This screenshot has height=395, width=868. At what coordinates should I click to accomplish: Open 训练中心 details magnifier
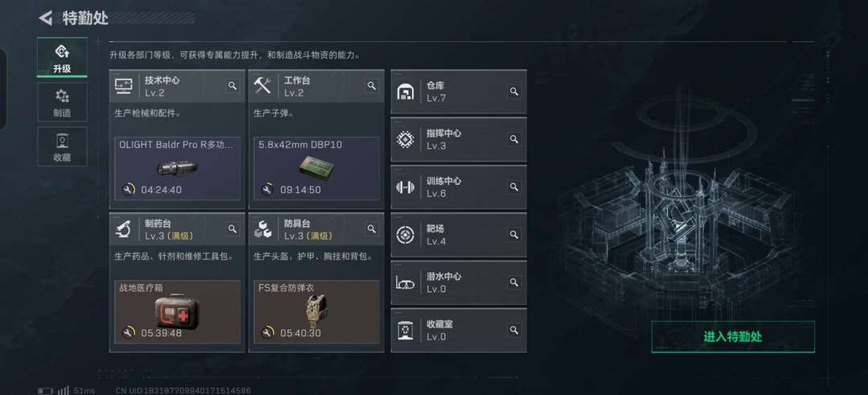click(x=514, y=187)
